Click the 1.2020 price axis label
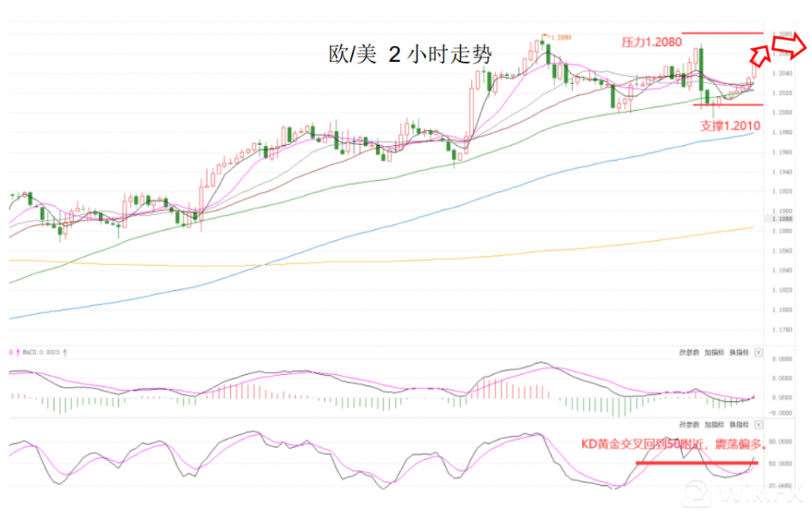Screen dimensions: 812x520 click(782, 94)
